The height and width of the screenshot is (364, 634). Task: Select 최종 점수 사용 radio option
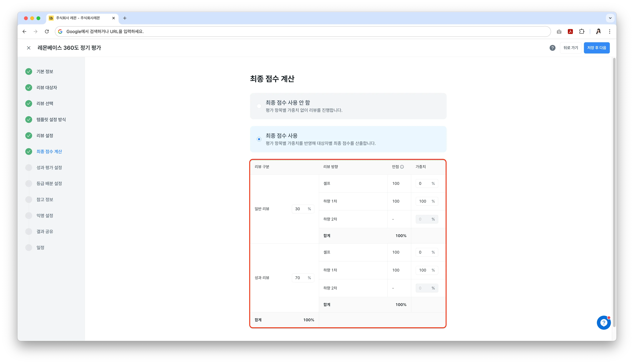pos(259,139)
